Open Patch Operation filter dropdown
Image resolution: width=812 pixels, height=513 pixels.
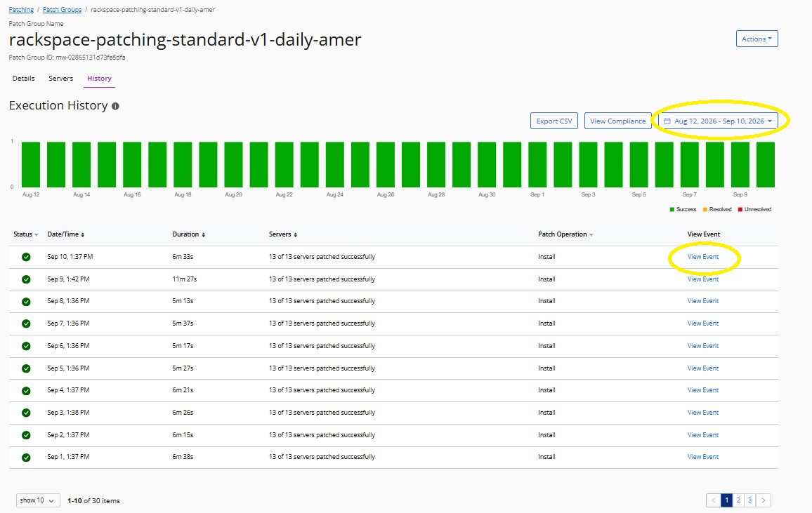tap(591, 235)
